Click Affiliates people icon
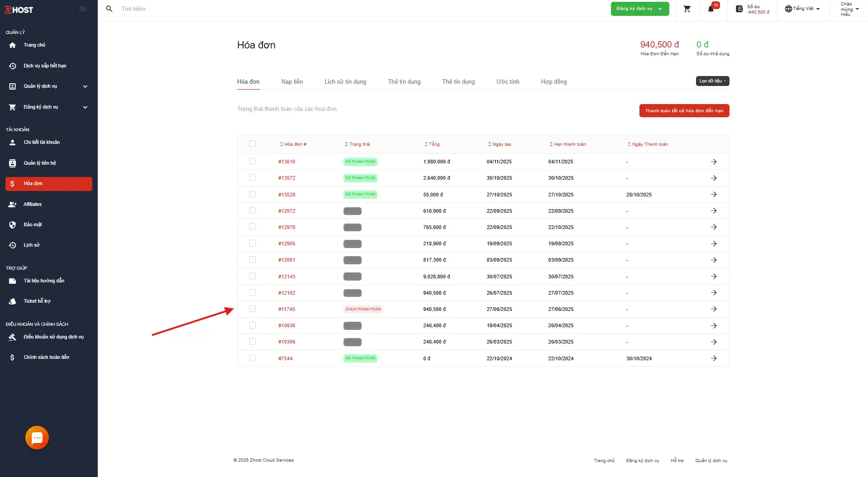868x477 pixels. click(13, 205)
